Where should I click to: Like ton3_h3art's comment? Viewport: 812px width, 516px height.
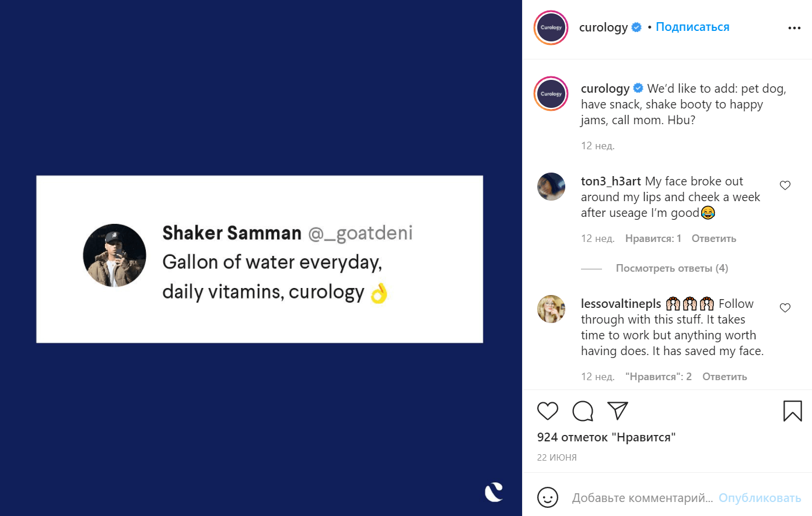(x=785, y=185)
